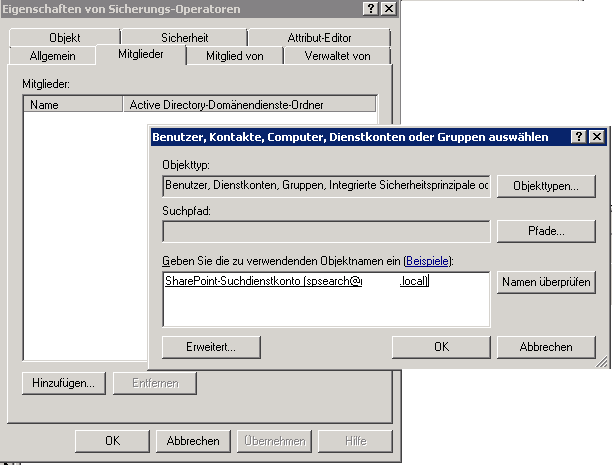
Task: Click Abbrechen in the selection dialog
Action: tap(546, 347)
